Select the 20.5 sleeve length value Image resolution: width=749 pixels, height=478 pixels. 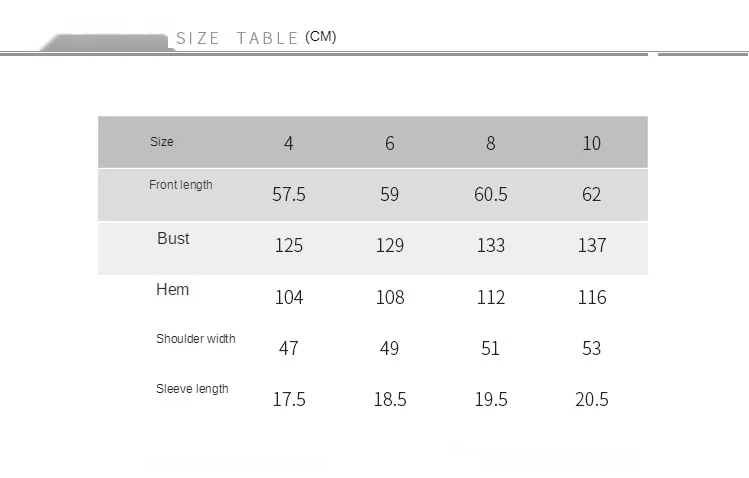tap(591, 399)
